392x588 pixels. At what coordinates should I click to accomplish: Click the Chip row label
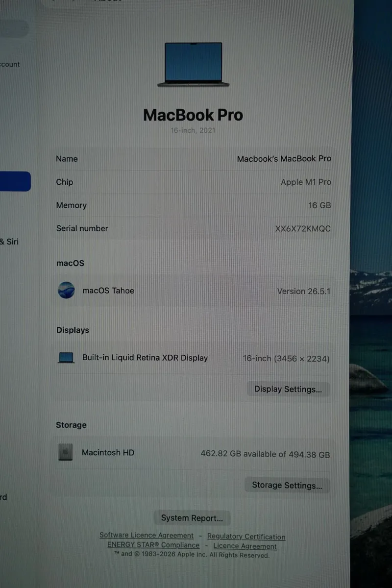(x=64, y=182)
